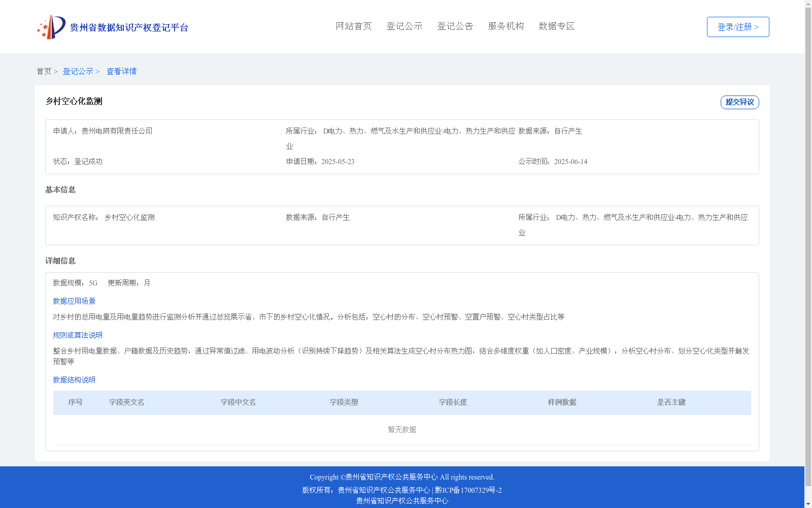The width and height of the screenshot is (812, 508).
Task: Go to 首页 breadcrumb
Action: coord(44,72)
